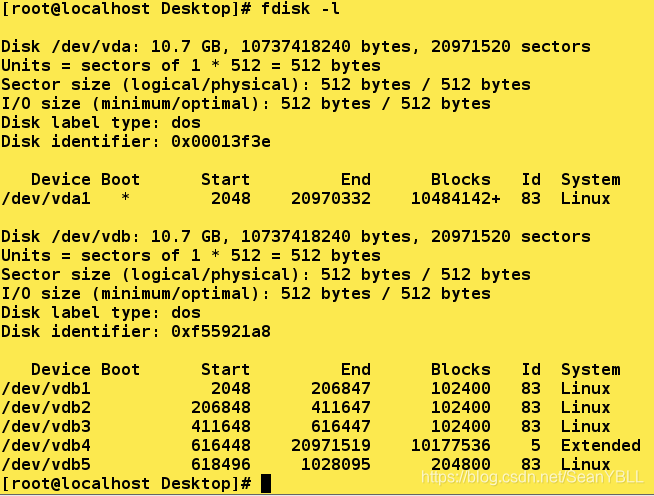Screen dimensions: 654x496
Task: Click disk identifier value 0x00013f3e
Action: (221, 141)
